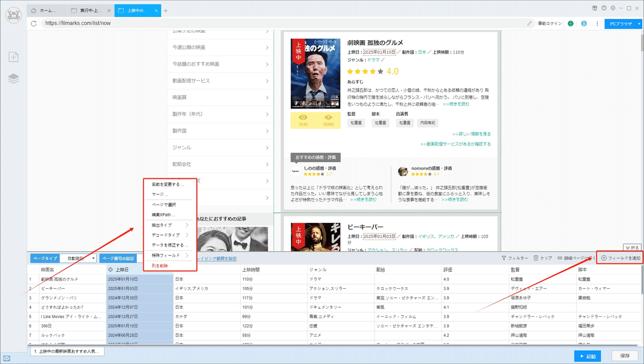Viewport: 644px width, 364px height.
Task: Click the nomore reviewer avatar
Action: (x=403, y=171)
